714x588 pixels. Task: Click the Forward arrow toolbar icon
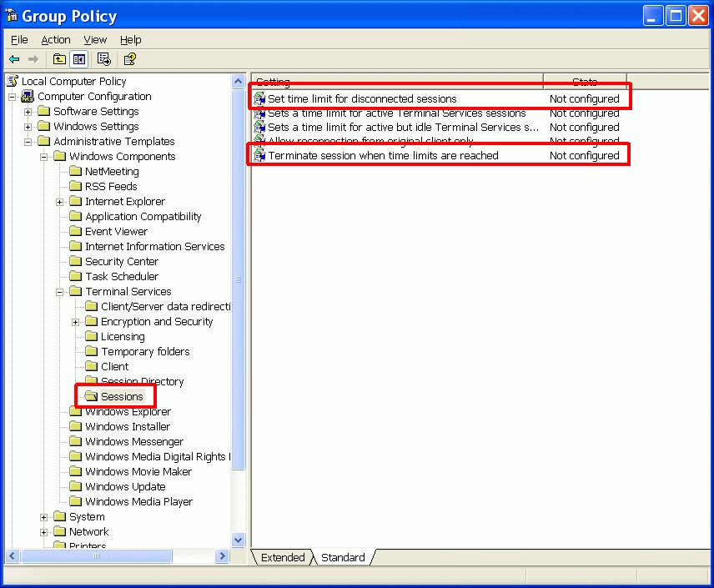[x=33, y=59]
